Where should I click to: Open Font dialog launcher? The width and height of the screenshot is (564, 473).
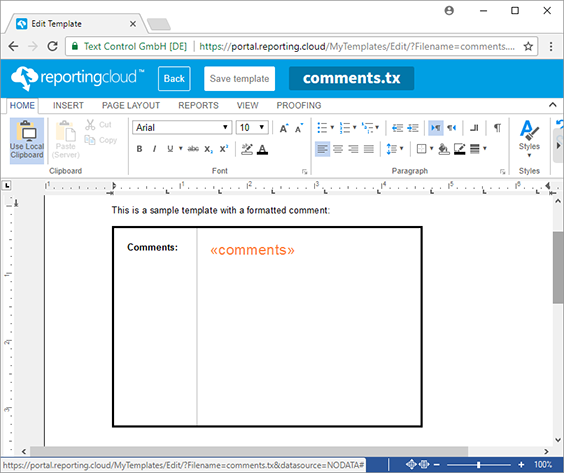point(304,172)
